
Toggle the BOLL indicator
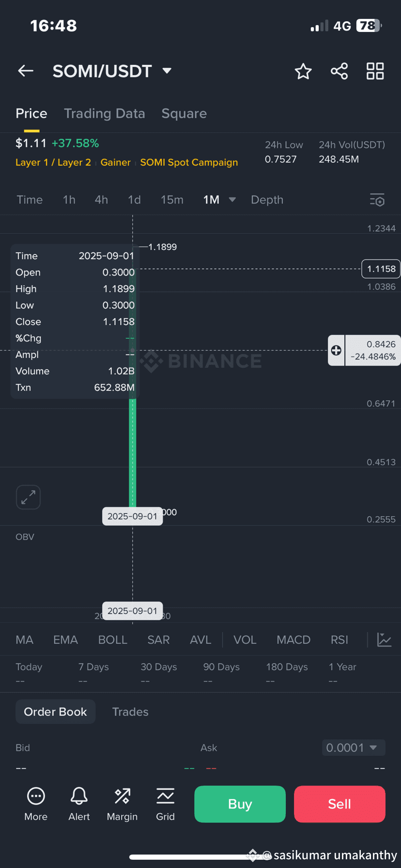pos(112,640)
